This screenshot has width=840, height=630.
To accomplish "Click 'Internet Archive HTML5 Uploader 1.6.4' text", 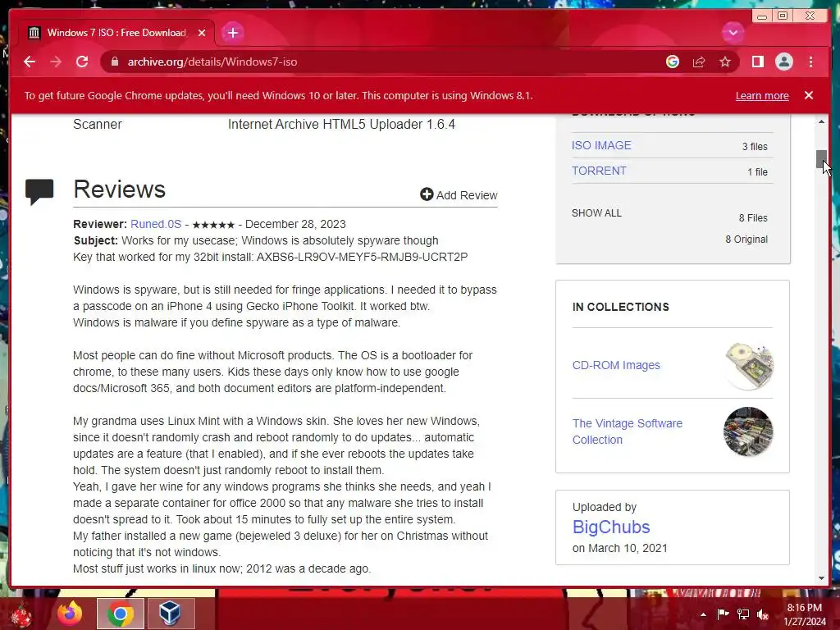I will (x=341, y=125).
